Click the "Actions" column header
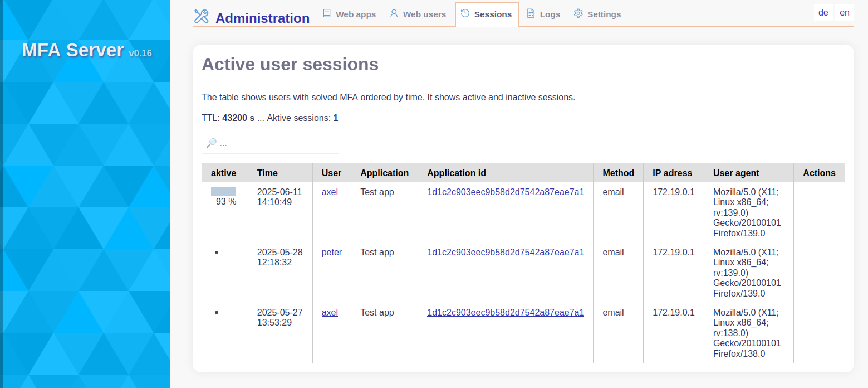 [x=819, y=173]
